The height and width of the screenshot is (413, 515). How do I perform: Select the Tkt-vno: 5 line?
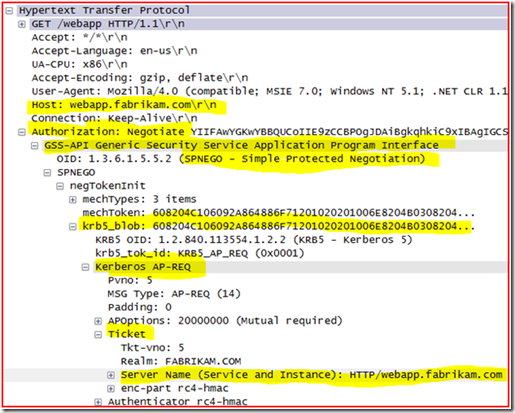(152, 348)
